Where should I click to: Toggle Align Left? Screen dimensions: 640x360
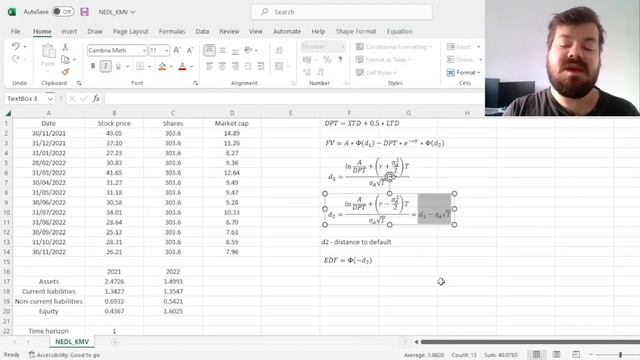pos(209,66)
